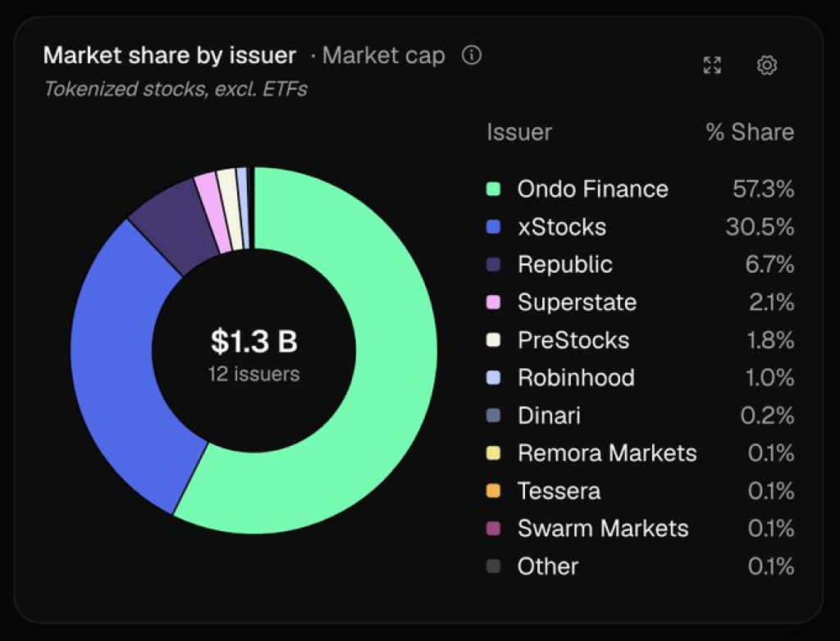840x641 pixels.
Task: Select Ondo Finance issuer name
Action: (x=593, y=189)
